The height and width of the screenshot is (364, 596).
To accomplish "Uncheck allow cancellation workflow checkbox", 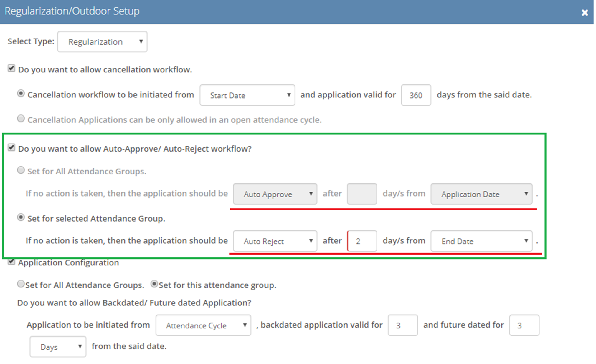I will (x=11, y=69).
